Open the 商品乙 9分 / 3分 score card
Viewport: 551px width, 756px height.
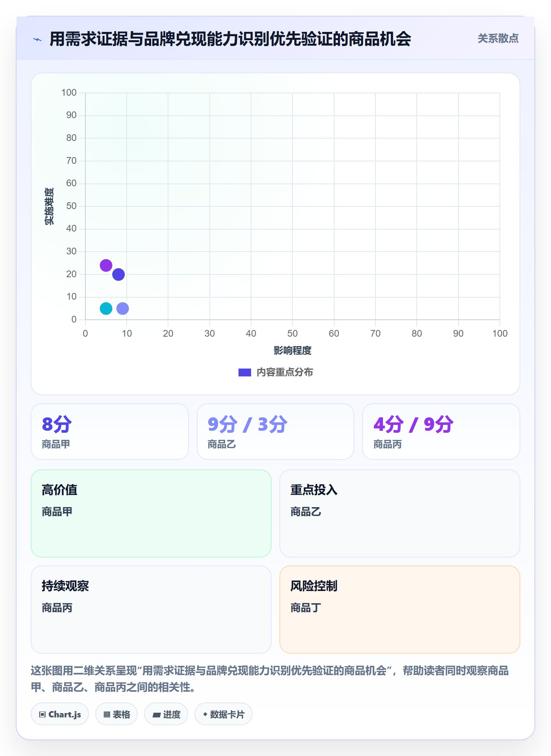click(x=275, y=431)
